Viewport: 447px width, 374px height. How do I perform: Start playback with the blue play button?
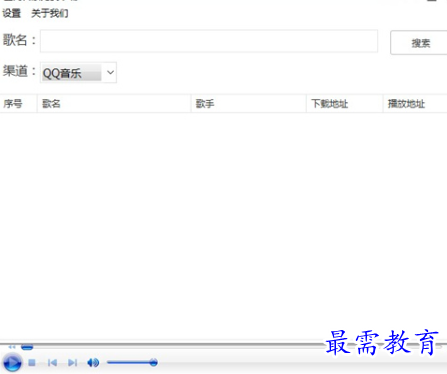click(x=12, y=363)
